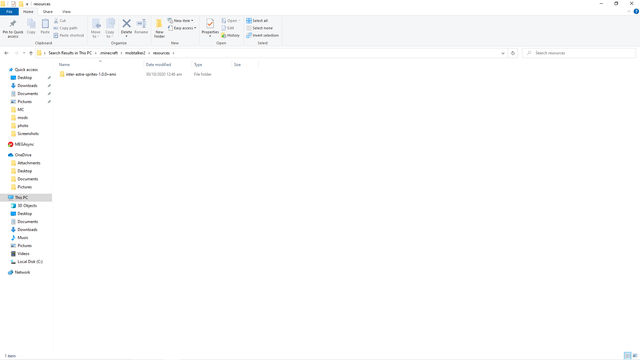This screenshot has height=360, width=640.
Task: Go up one folder level
Action: [31, 53]
